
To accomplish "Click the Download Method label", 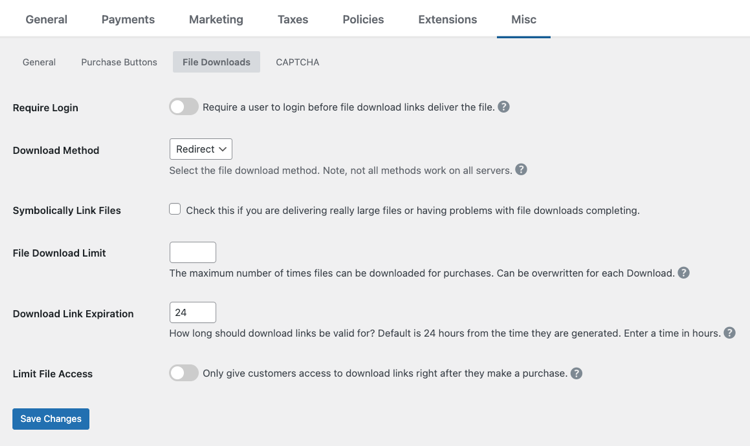I will (x=56, y=150).
